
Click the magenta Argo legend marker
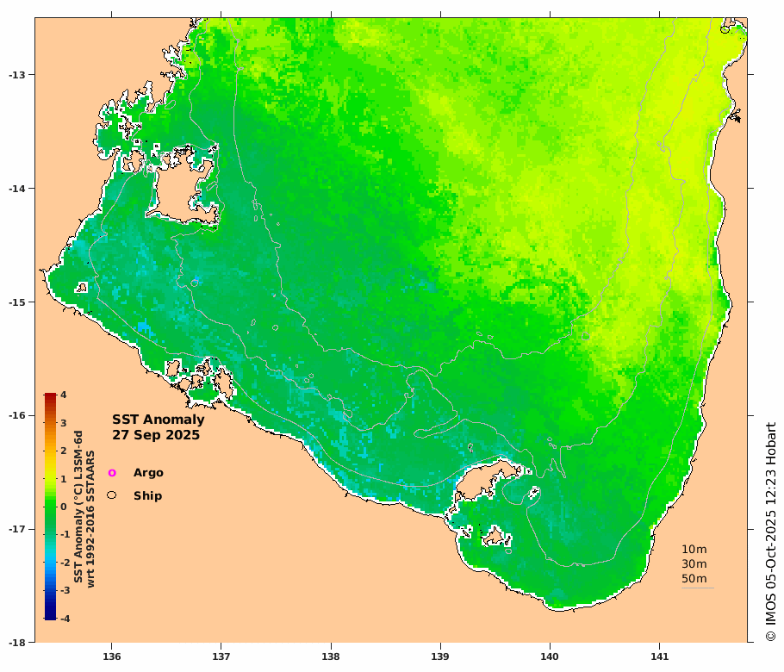[112, 472]
